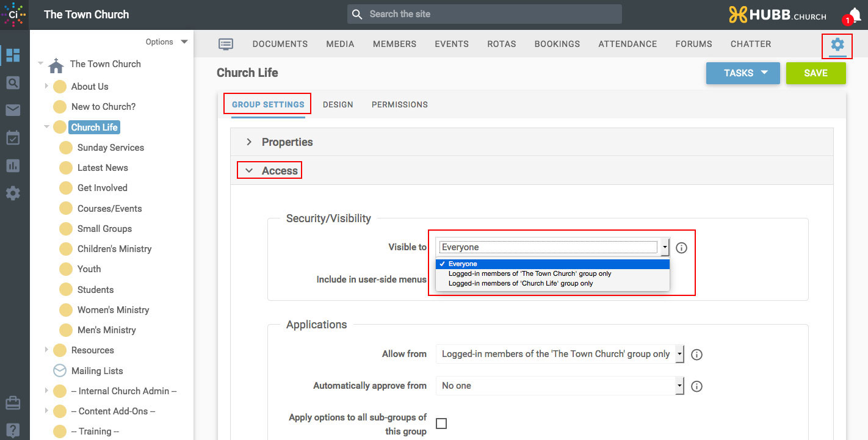This screenshot has height=440, width=868.
Task: Tick Apply options to all sub-groups checkbox
Action: 441,424
